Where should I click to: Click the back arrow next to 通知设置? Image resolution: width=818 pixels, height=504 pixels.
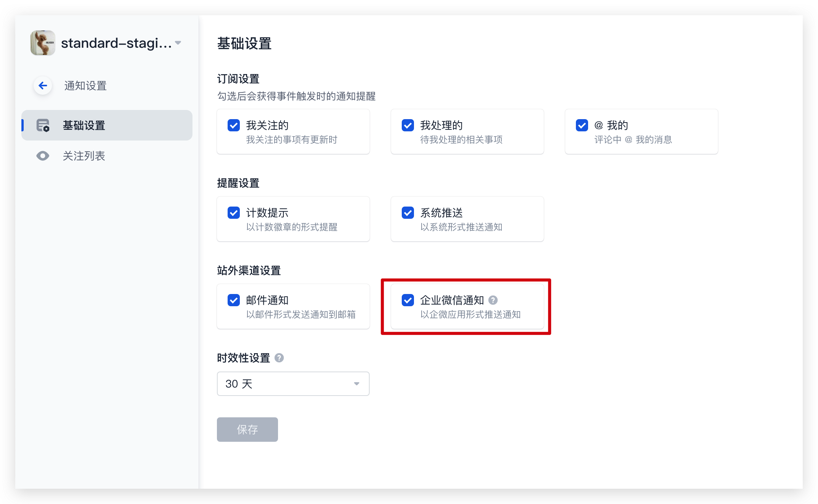[43, 86]
